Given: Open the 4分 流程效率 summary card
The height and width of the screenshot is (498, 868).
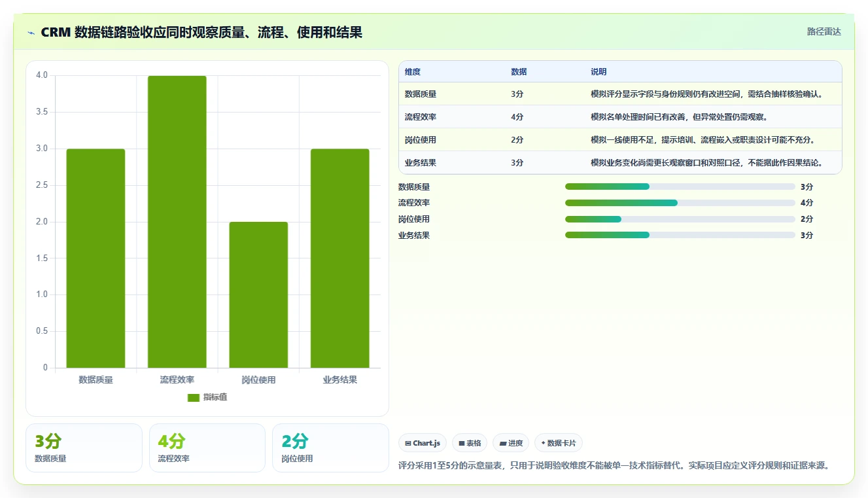Looking at the screenshot, I should coord(207,448).
